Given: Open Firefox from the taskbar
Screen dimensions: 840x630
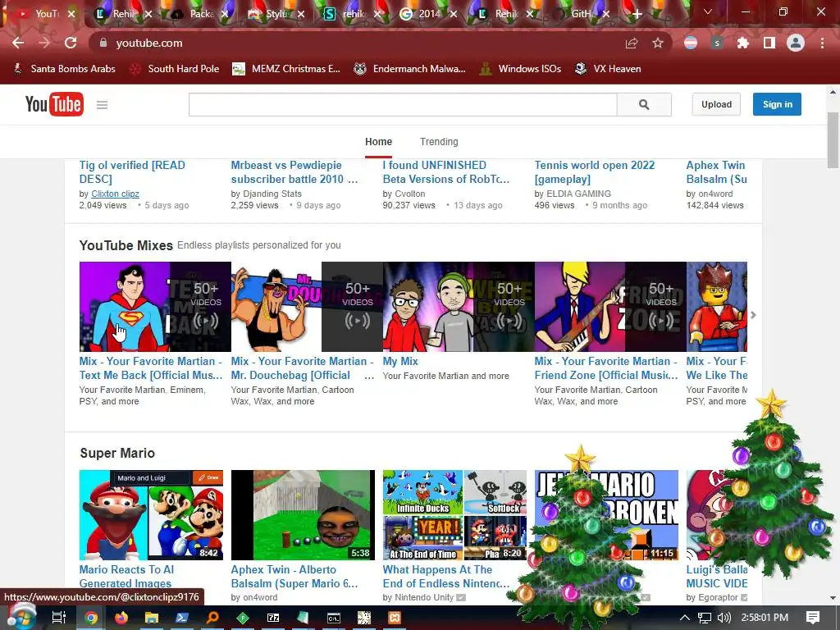Looking at the screenshot, I should coord(121,618).
